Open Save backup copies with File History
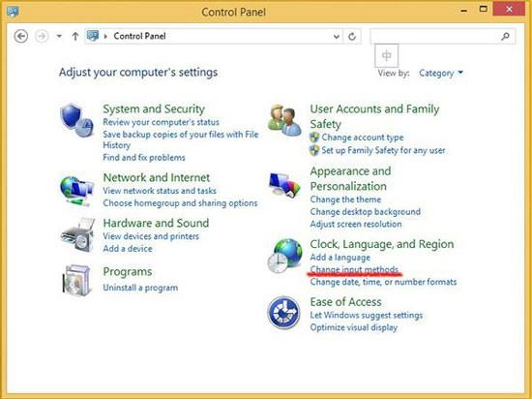The width and height of the screenshot is (532, 399). (x=181, y=139)
